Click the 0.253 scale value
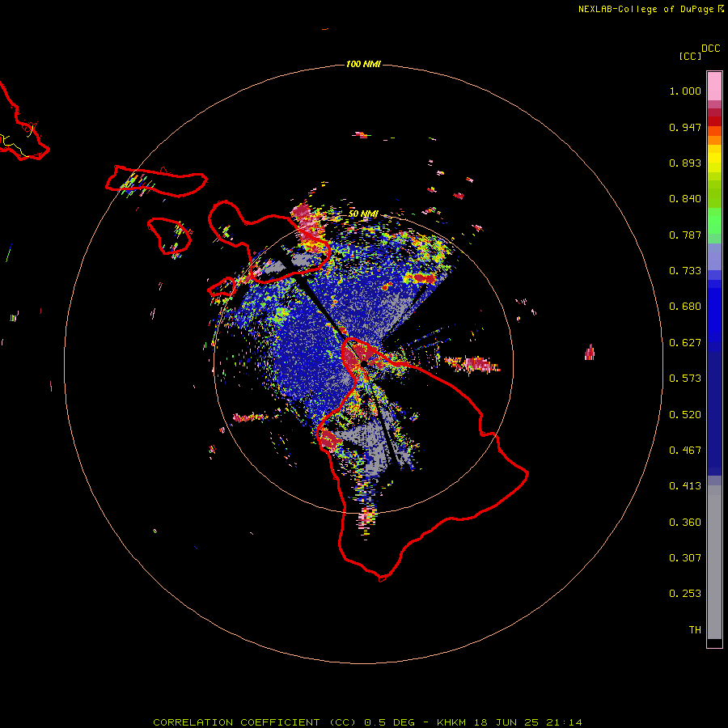 [x=685, y=594]
